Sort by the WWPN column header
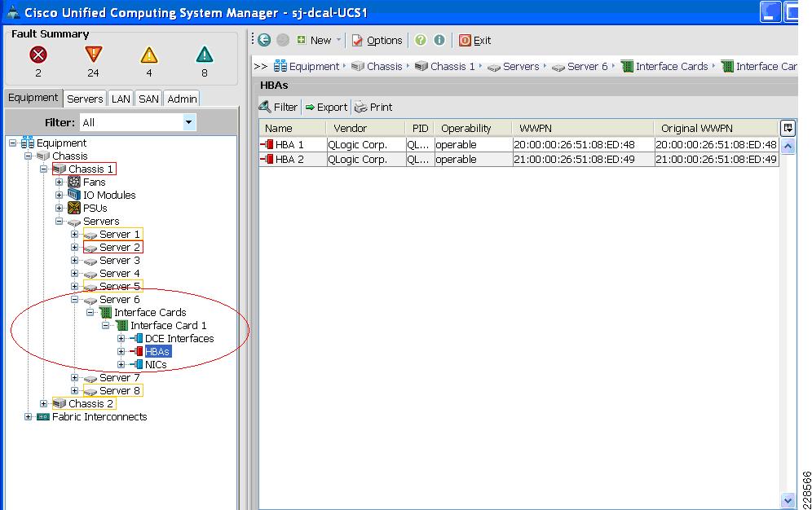The height and width of the screenshot is (510, 812). 583,128
